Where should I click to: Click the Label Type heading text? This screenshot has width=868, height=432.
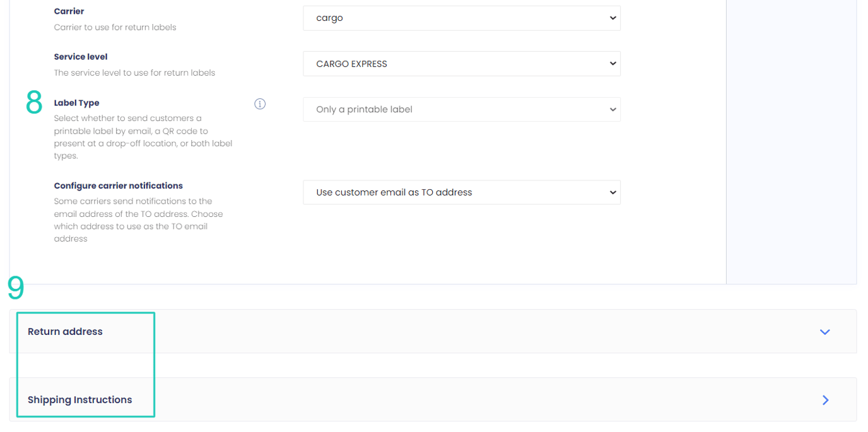click(x=76, y=103)
